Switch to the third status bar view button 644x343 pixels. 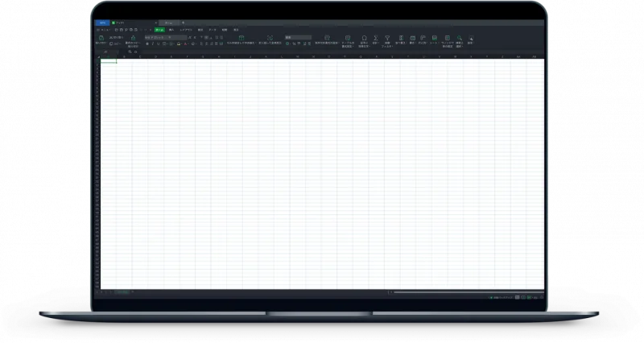(530, 297)
